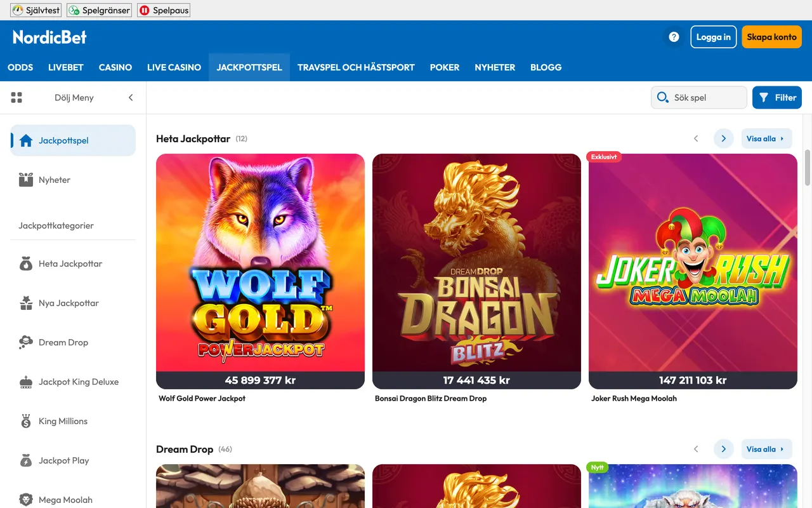The width and height of the screenshot is (812, 508).
Task: Click Visa alla for Dream Drop
Action: 767,449
